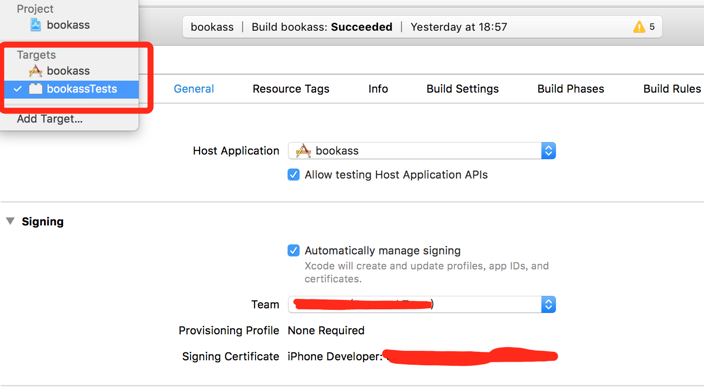This screenshot has width=704, height=387.
Task: Go to the Build Phases tab
Action: pos(571,89)
